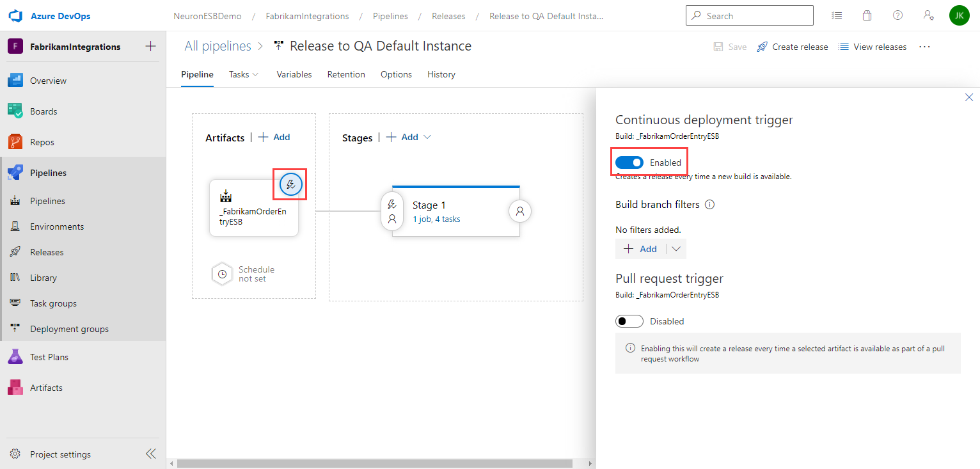
Task: Click the Azure DevOps logo icon
Action: [15, 15]
